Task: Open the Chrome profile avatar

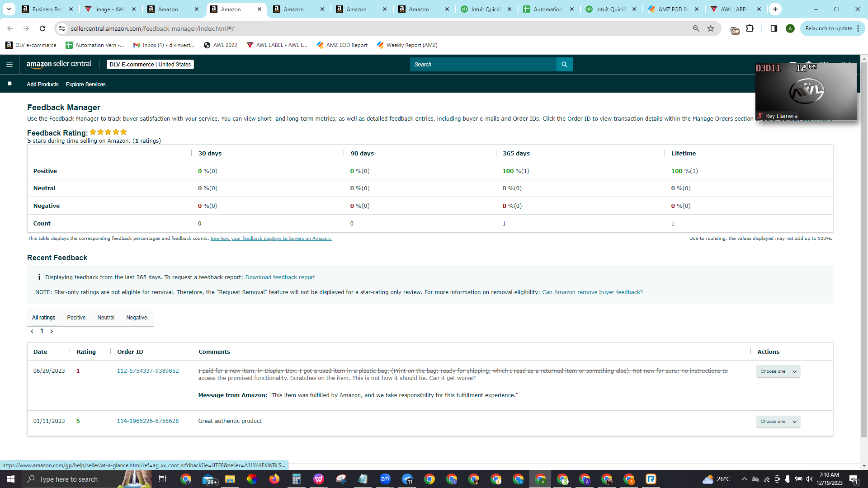Action: coord(790,28)
